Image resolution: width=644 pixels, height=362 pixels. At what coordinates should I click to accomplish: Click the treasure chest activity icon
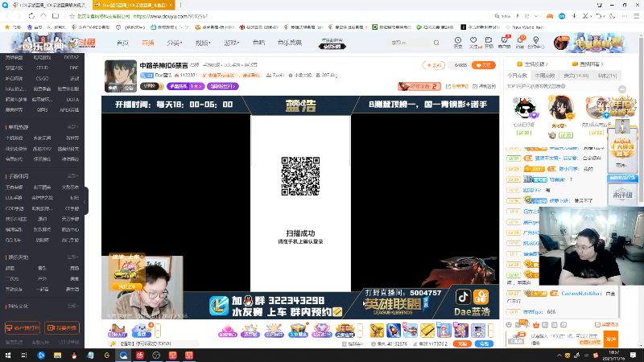coord(298,331)
